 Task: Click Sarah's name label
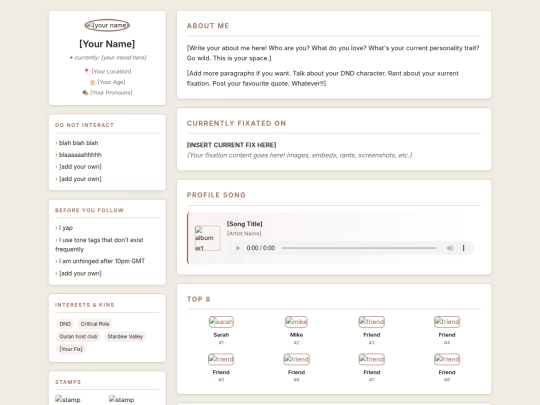point(221,335)
